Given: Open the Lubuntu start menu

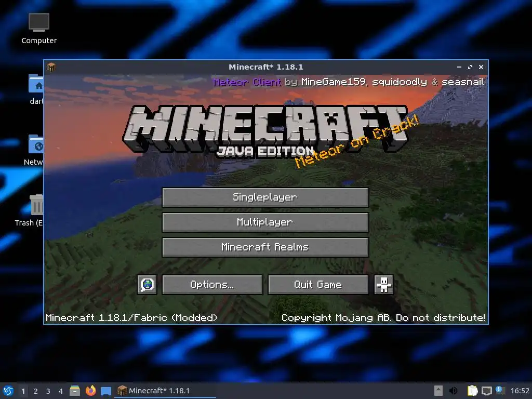Looking at the screenshot, I should coord(8,391).
